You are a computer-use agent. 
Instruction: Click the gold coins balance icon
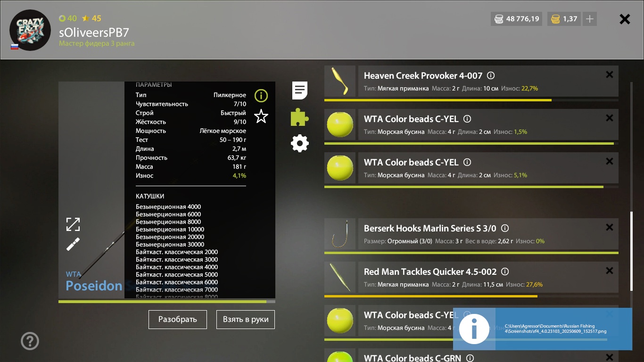coord(555,19)
